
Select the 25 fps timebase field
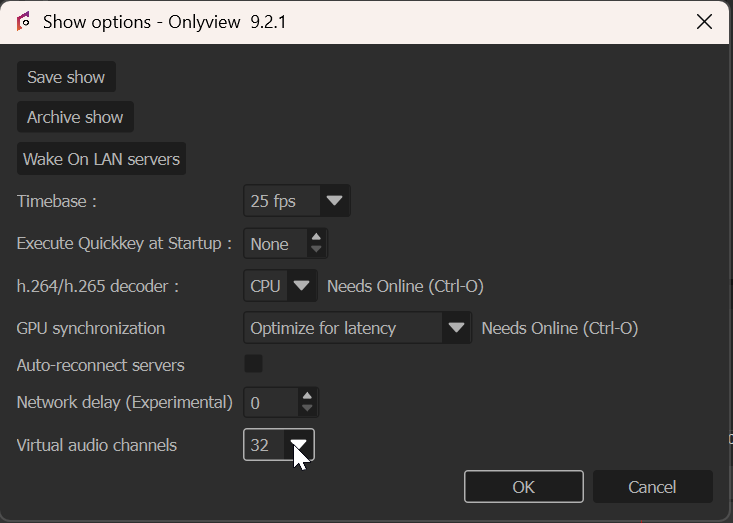pyautogui.click(x=282, y=201)
